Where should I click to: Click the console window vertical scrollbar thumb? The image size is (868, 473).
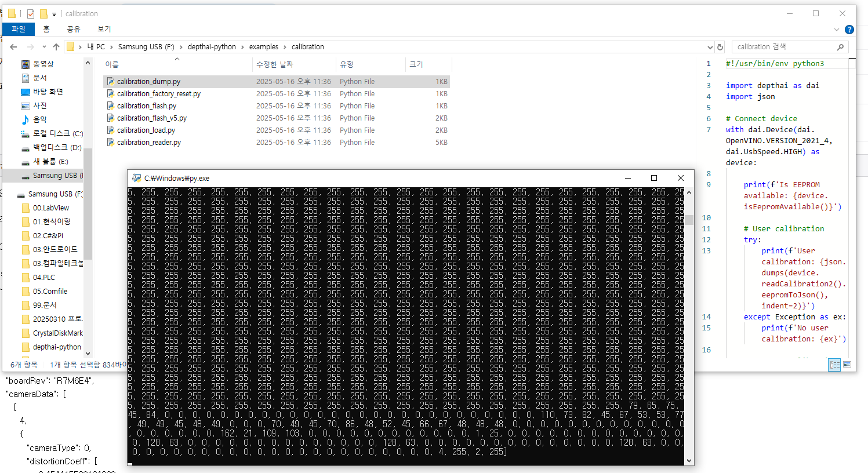point(689,220)
